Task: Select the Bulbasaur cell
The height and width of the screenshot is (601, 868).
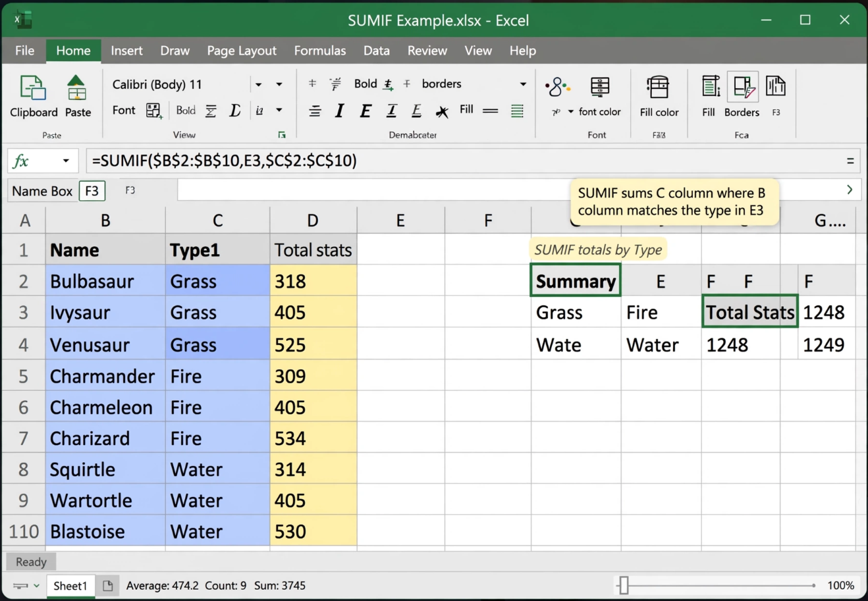Action: [x=105, y=281]
